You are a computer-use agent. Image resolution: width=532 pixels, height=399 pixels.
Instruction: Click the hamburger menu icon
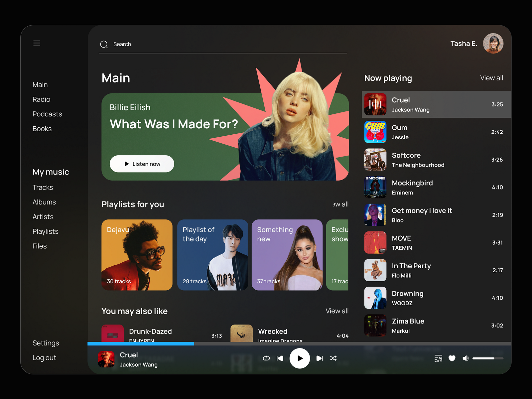pyautogui.click(x=37, y=43)
